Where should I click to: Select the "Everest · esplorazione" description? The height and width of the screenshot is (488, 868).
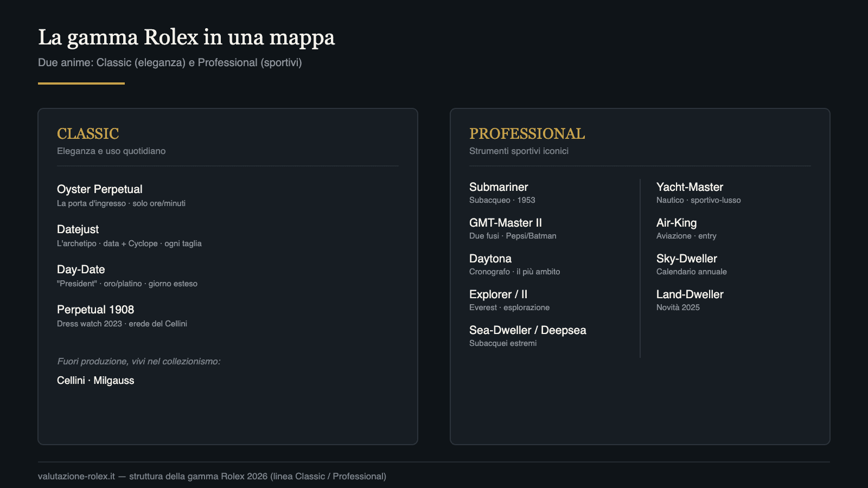[509, 307]
